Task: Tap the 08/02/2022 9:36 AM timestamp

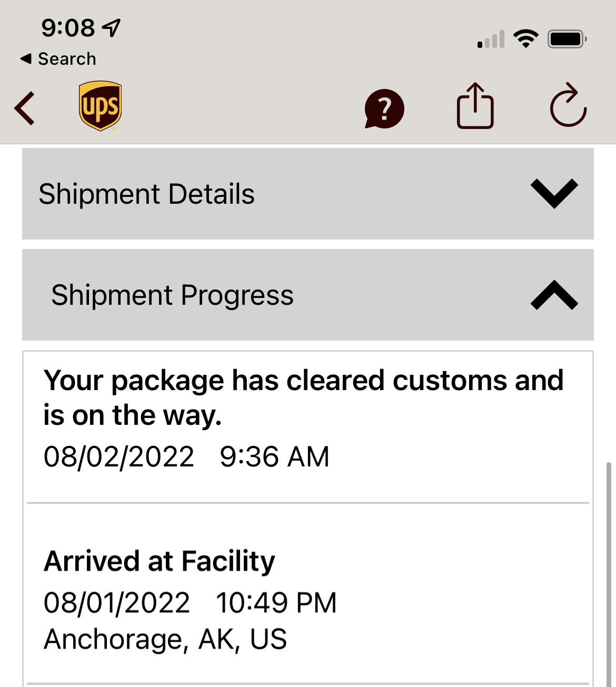Action: point(186,456)
